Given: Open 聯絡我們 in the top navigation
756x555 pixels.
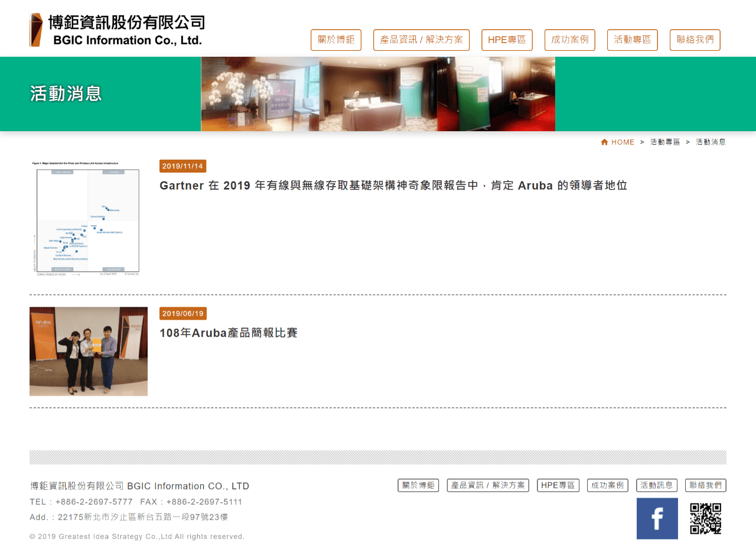Looking at the screenshot, I should coord(695,40).
